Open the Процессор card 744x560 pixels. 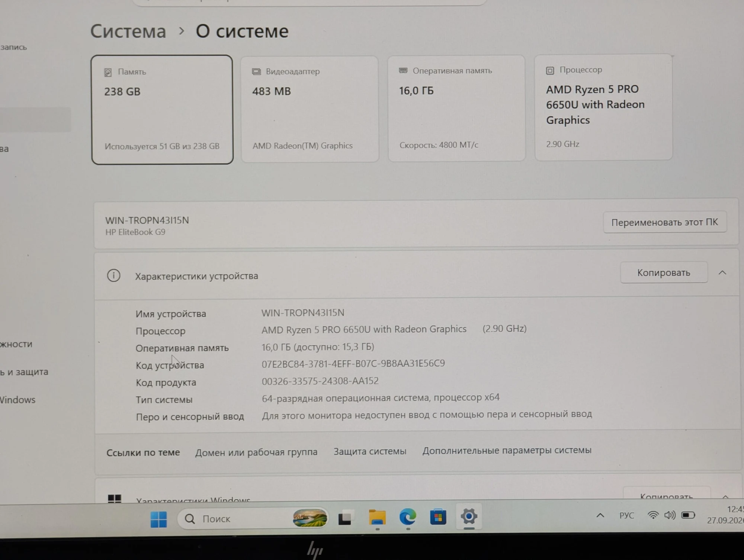pyautogui.click(x=603, y=107)
